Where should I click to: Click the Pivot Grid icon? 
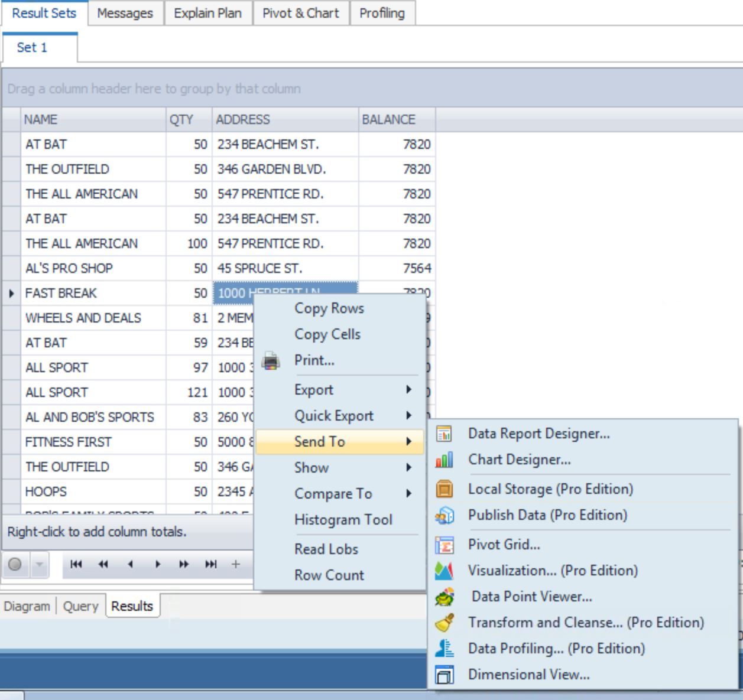click(x=444, y=545)
